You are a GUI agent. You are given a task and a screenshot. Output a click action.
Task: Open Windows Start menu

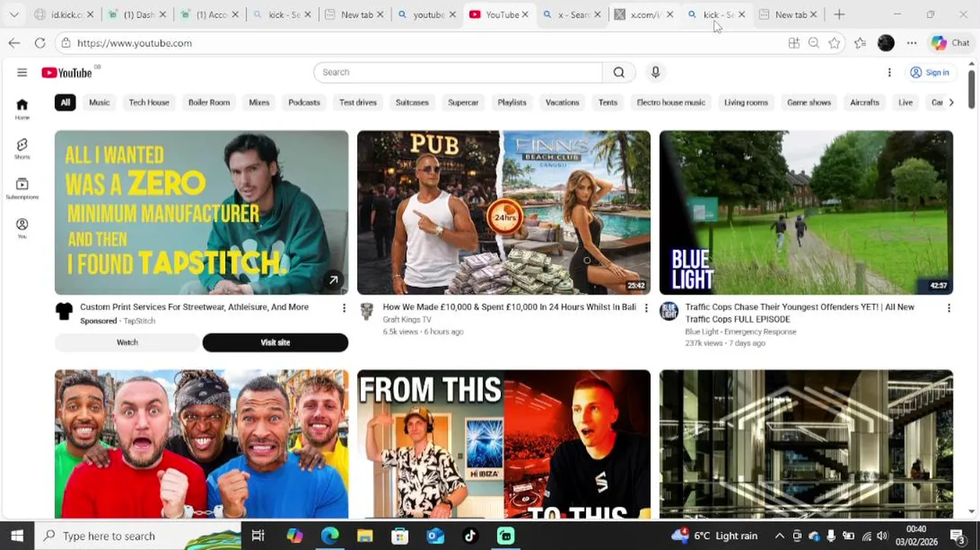coord(17,536)
